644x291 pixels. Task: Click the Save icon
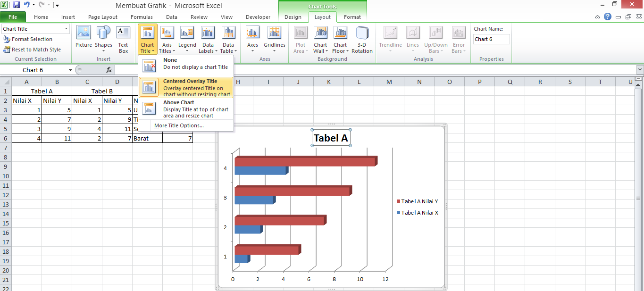[x=17, y=5]
